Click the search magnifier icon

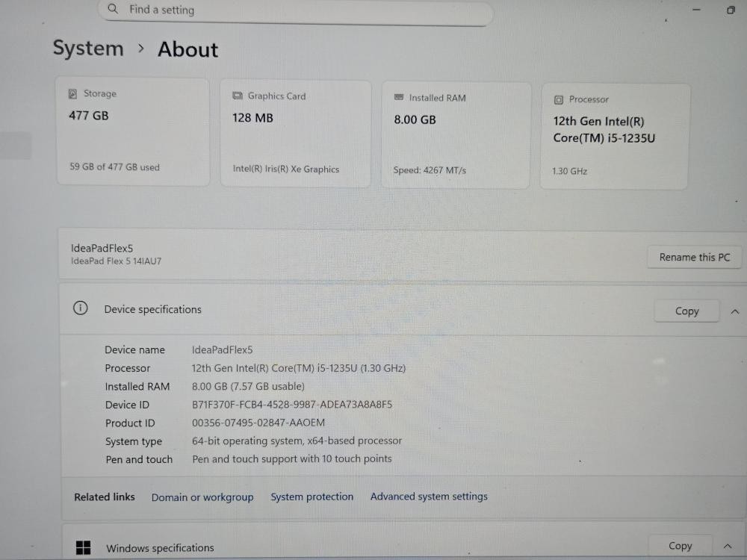coord(113,8)
